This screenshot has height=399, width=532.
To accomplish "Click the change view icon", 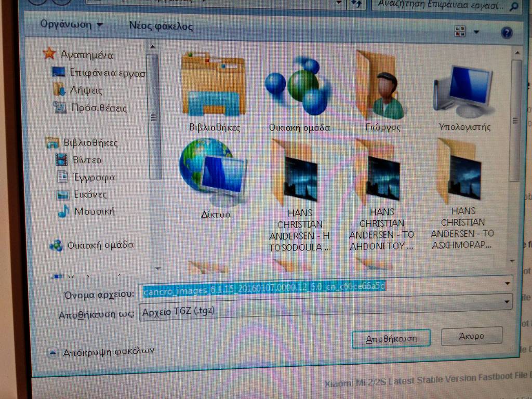I will click(x=460, y=32).
